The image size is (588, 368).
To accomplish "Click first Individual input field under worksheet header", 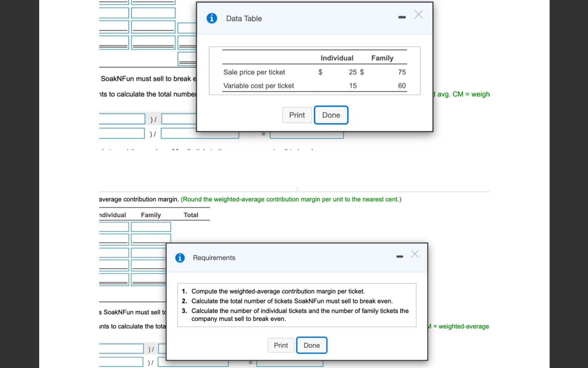I will 114,227.
